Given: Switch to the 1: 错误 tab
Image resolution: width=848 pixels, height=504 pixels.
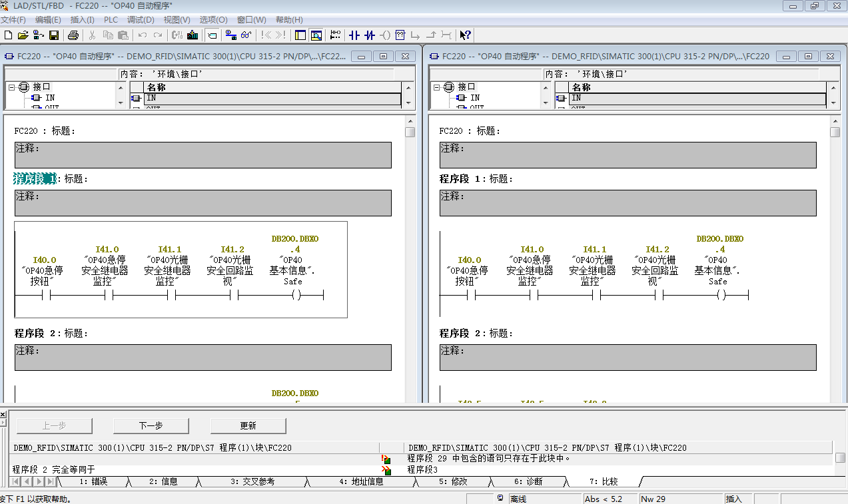Looking at the screenshot, I should (93, 481).
